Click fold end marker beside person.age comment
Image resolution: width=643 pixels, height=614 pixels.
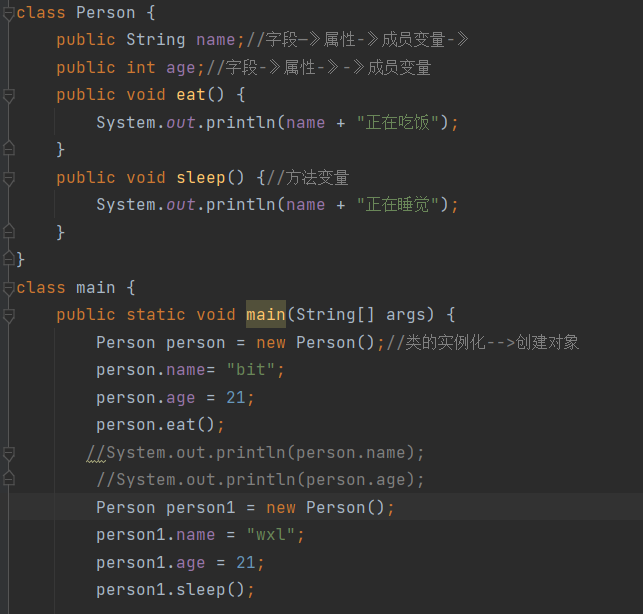9,479
